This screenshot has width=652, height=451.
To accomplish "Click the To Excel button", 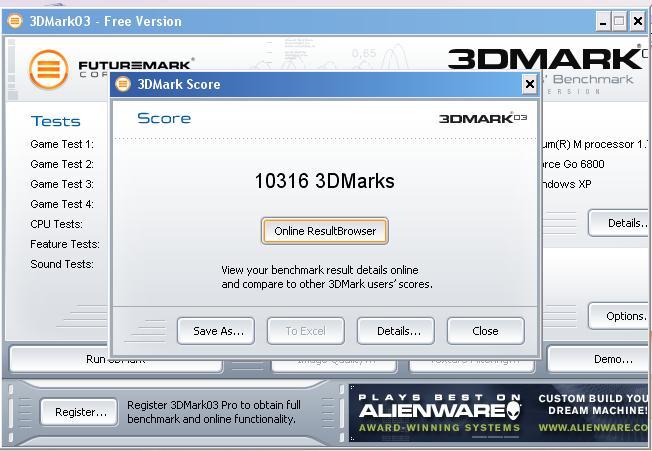I will [x=306, y=331].
